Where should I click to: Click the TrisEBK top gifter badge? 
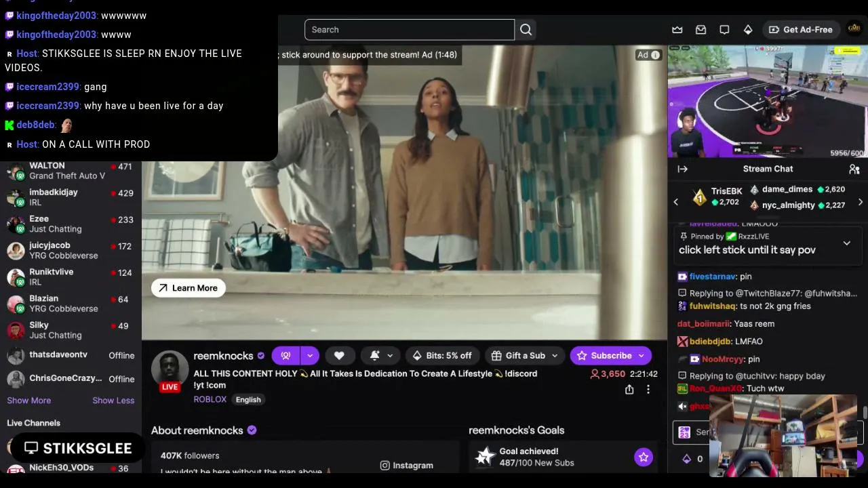700,197
